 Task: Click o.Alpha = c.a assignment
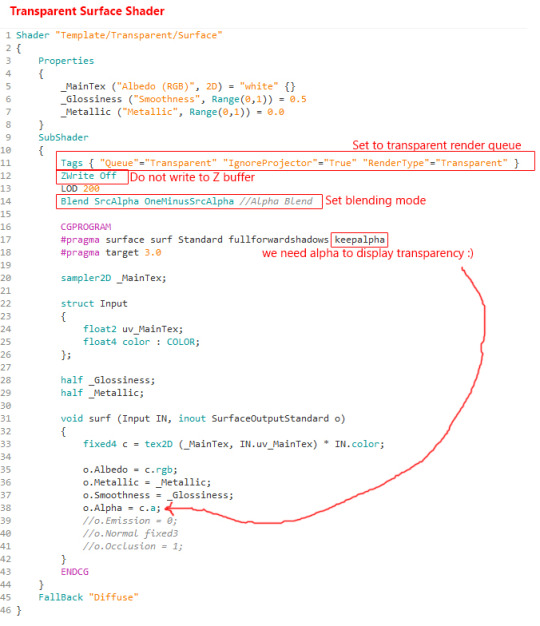click(122, 508)
